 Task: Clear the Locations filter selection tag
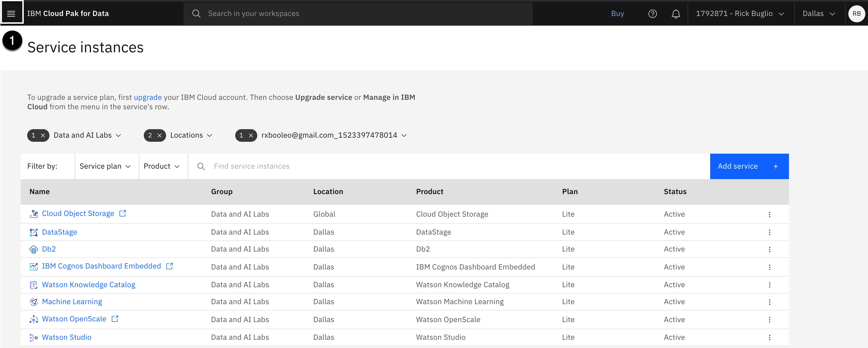[159, 135]
